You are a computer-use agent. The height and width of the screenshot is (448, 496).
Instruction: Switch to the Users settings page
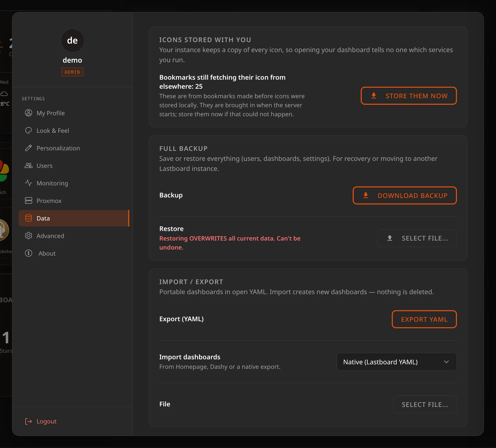pos(74,166)
